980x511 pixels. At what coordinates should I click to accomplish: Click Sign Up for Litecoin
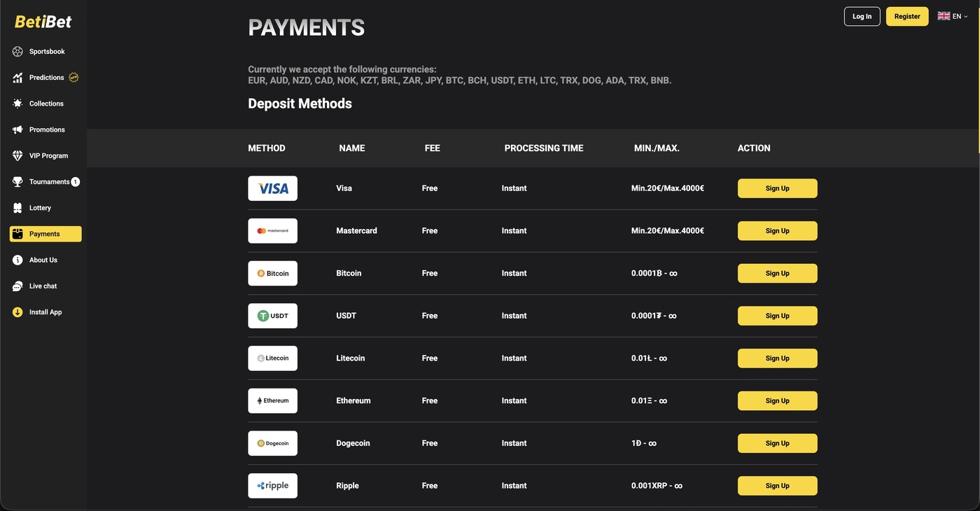point(778,358)
